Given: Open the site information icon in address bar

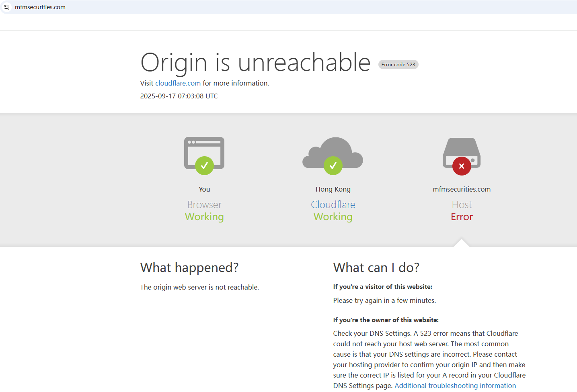Looking at the screenshot, I should 7,7.
